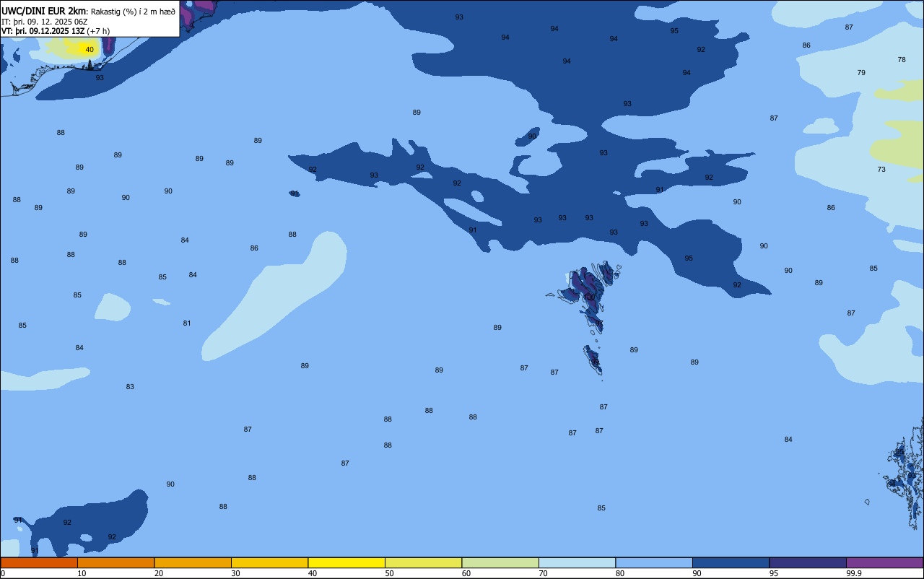The image size is (924, 579).
Task: Click the legend tick label '30'
Action: (235, 573)
